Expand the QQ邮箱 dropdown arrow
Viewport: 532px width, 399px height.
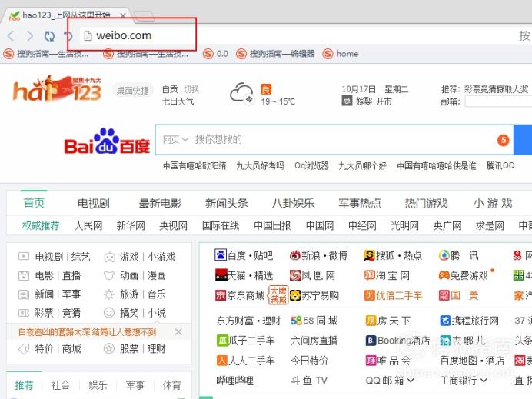click(411, 381)
